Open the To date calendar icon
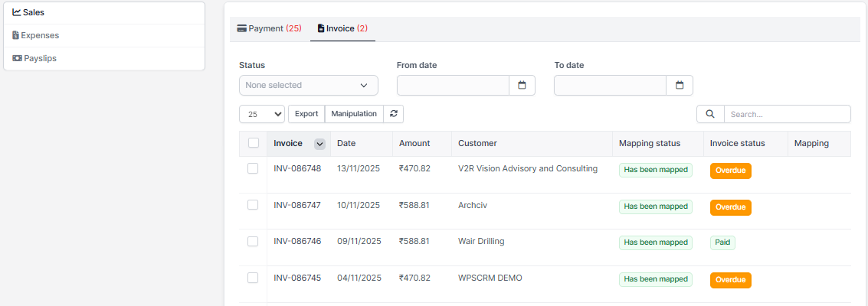The height and width of the screenshot is (306, 868). (680, 85)
